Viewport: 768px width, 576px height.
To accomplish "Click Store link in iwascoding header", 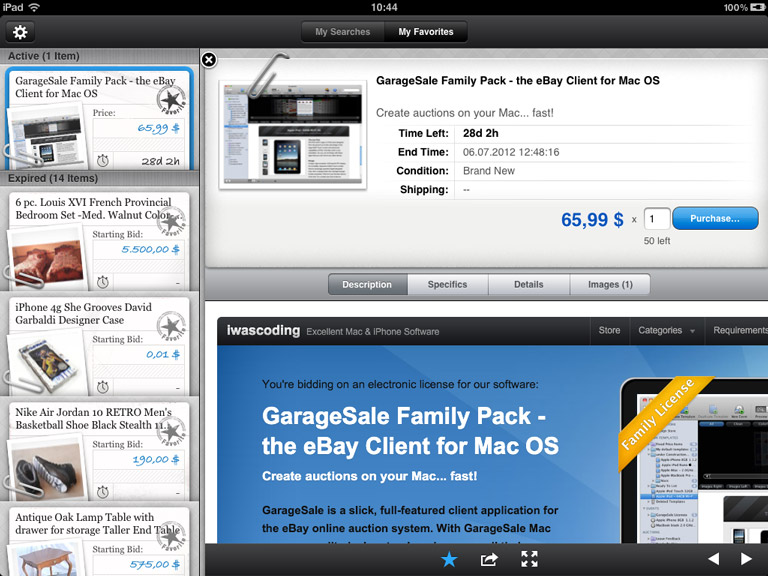I will click(x=609, y=331).
